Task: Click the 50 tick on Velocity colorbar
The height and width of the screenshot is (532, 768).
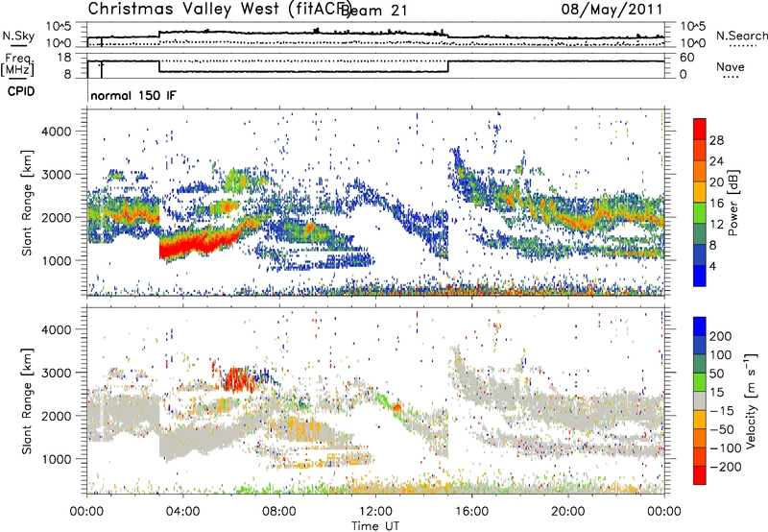Action: coord(716,374)
